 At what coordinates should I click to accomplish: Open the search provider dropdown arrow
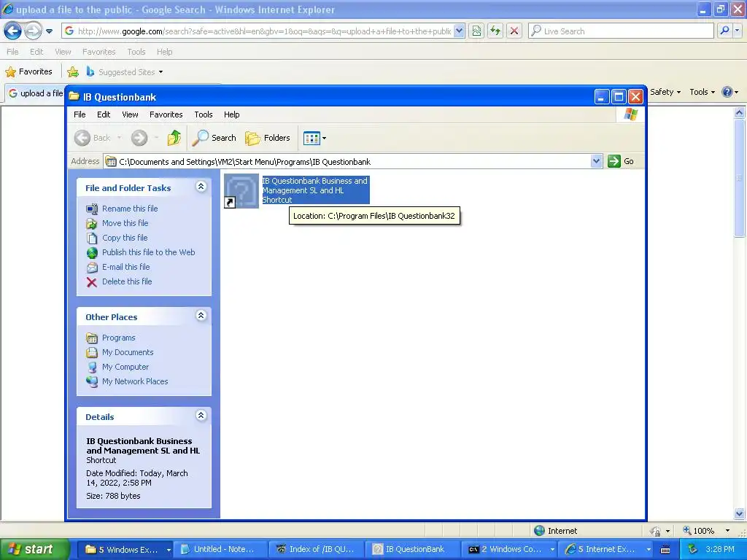pos(738,31)
